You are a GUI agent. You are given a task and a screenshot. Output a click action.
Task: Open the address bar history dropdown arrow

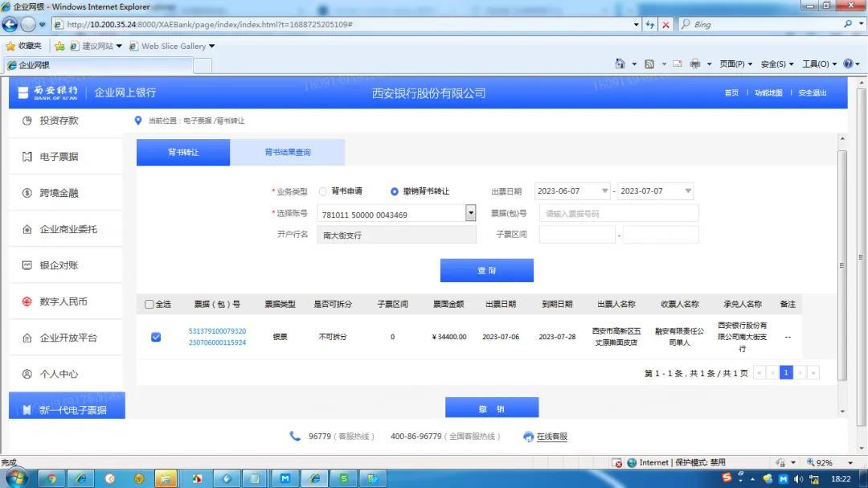[636, 24]
